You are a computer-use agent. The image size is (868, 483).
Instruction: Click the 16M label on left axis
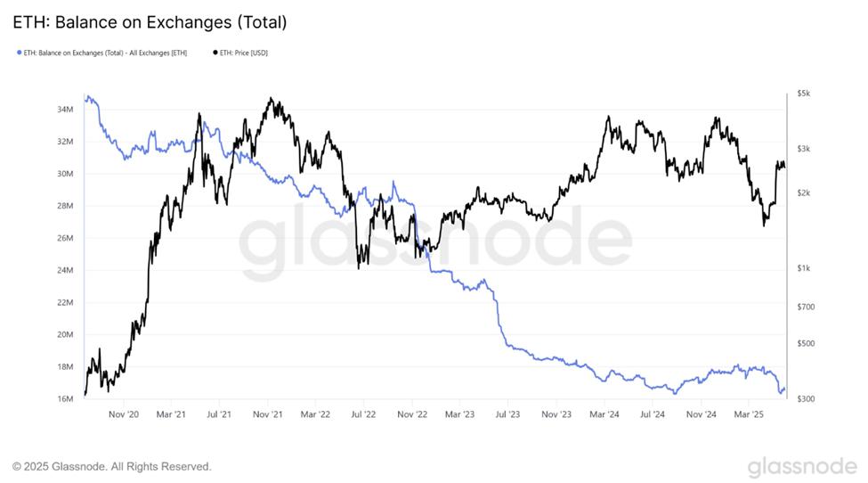pyautogui.click(x=65, y=398)
